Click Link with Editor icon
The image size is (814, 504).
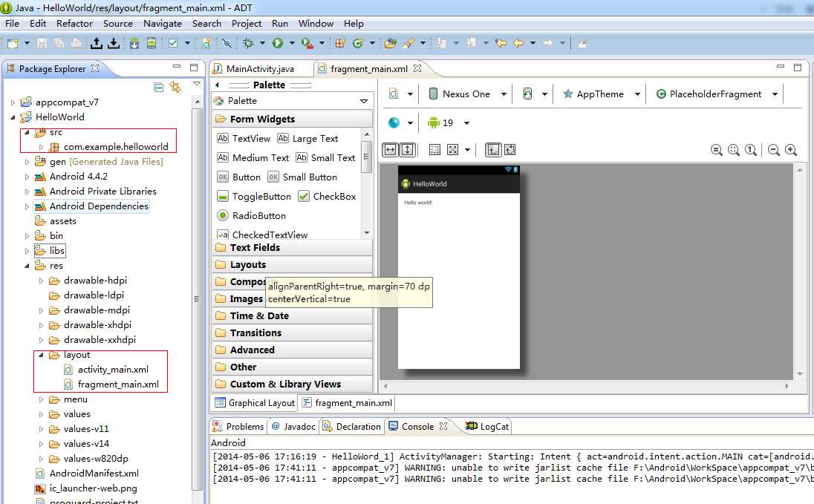(175, 87)
